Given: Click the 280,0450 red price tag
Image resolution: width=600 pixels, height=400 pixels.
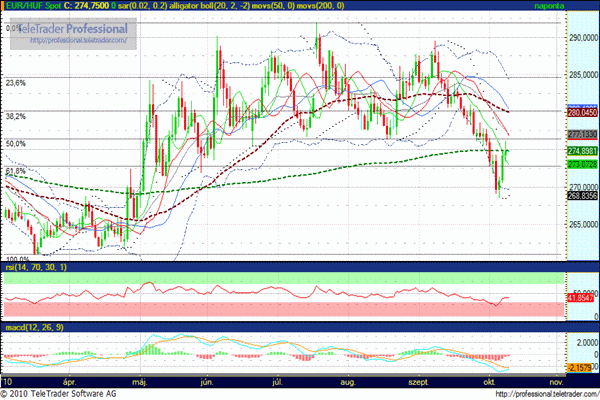Looking at the screenshot, I should [x=581, y=114].
